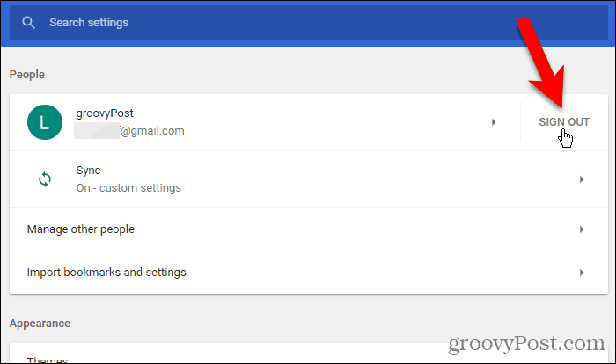Image resolution: width=616 pixels, height=364 pixels.
Task: Click the SIGN OUT button
Action: 564,122
